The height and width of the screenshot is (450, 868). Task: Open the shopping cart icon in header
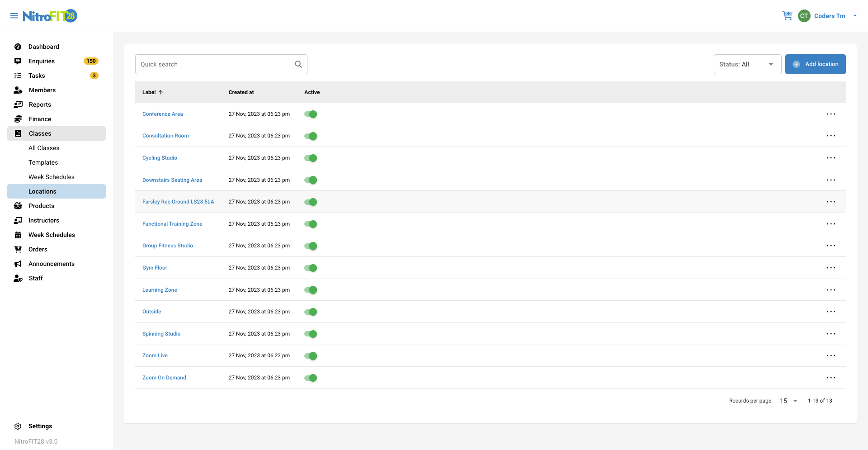tap(788, 15)
